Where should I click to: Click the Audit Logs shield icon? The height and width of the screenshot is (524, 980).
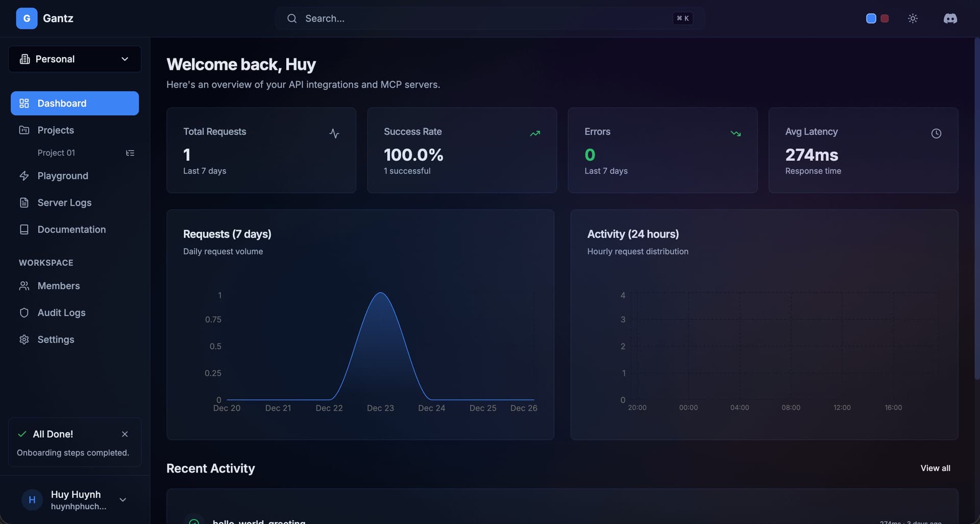[24, 312]
